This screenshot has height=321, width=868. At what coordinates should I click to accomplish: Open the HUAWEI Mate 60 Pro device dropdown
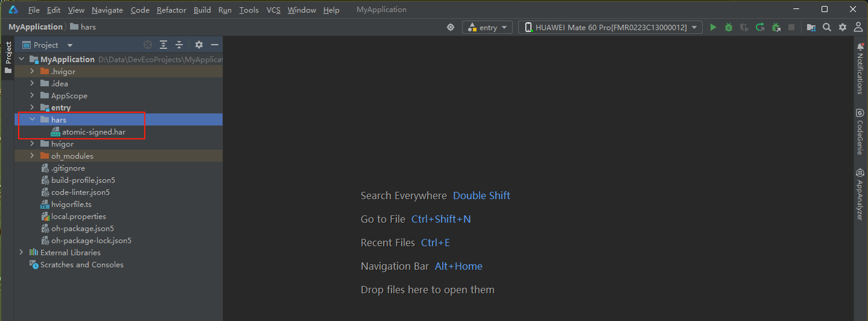coord(610,27)
